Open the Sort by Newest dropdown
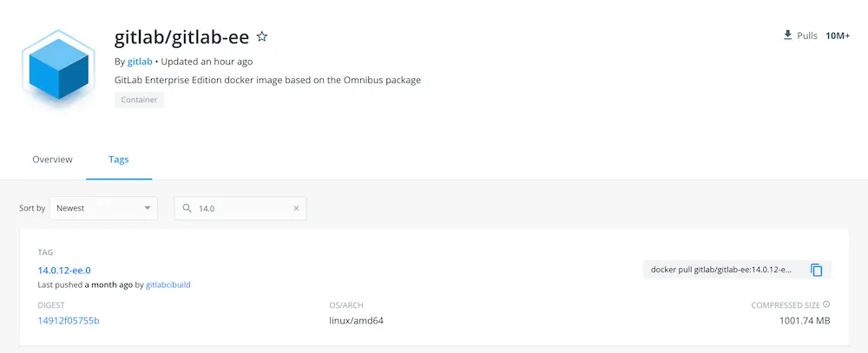Screen dimensions: 868x353 [x=103, y=208]
